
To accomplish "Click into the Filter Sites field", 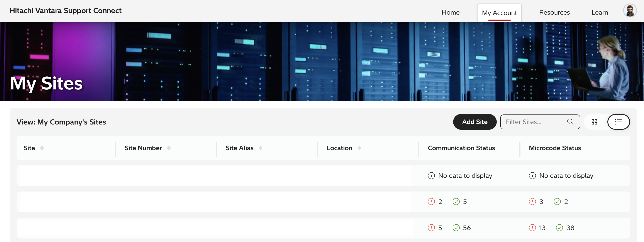I will pyautogui.click(x=540, y=122).
